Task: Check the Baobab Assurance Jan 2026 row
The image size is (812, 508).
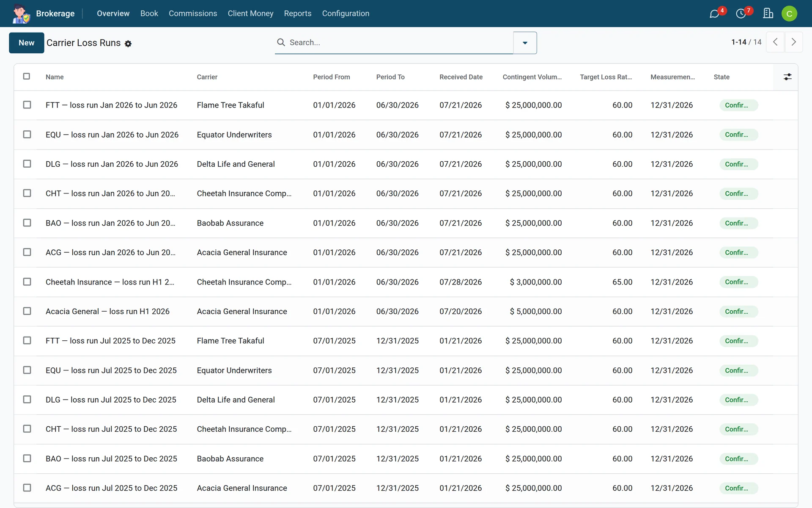Action: point(27,223)
